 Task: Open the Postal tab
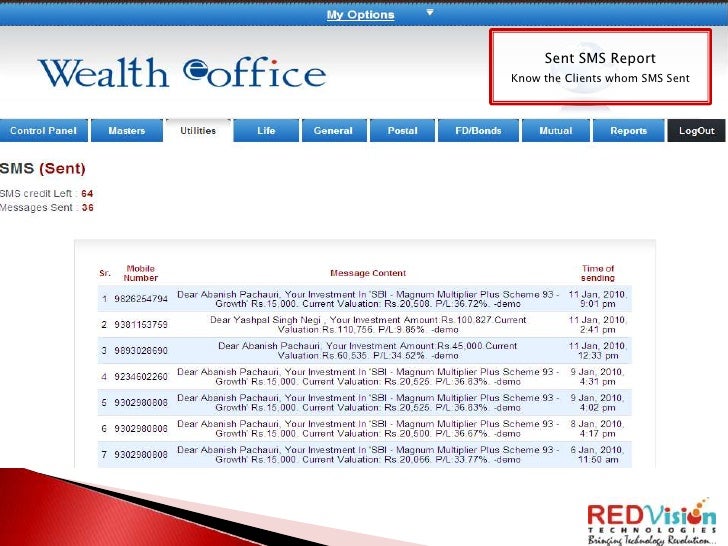403,130
